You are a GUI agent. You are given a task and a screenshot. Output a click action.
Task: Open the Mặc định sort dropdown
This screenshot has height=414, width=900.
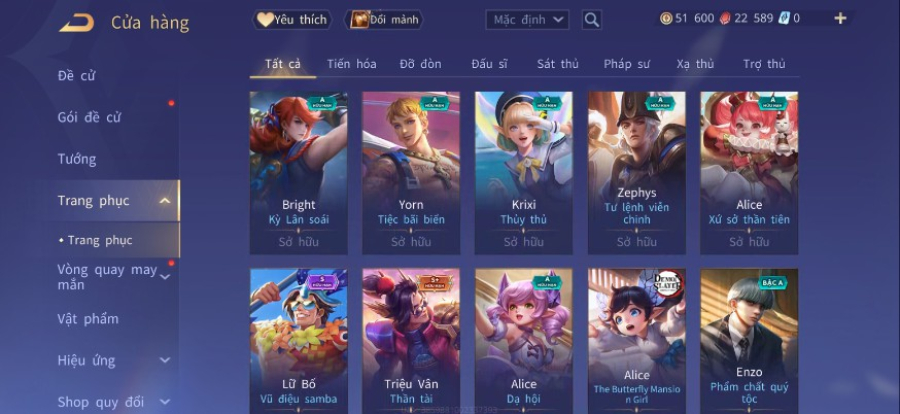(x=527, y=20)
